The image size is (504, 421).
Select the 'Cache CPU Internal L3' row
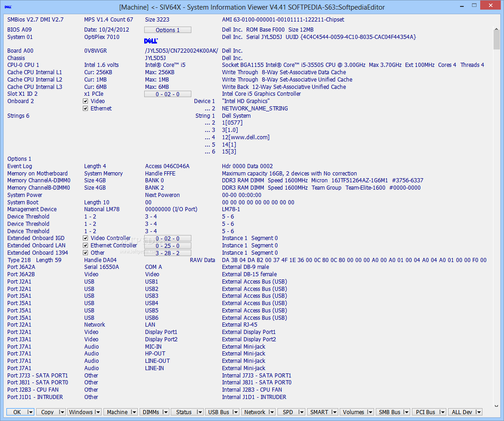[35, 87]
